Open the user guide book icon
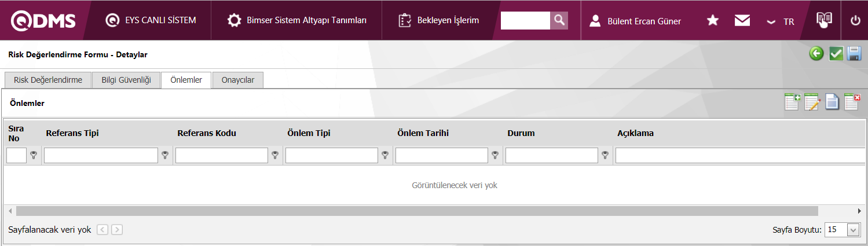This screenshot has height=246, width=868. click(x=824, y=20)
